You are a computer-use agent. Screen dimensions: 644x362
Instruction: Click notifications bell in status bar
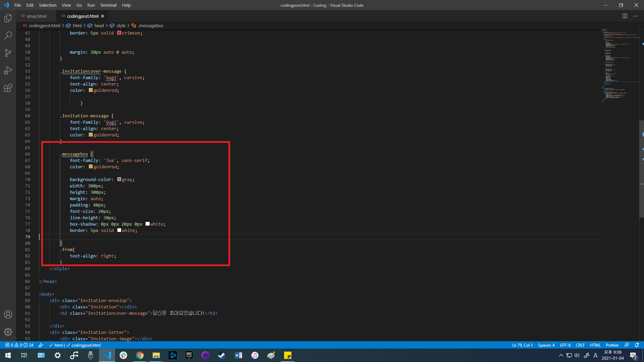pyautogui.click(x=637, y=345)
